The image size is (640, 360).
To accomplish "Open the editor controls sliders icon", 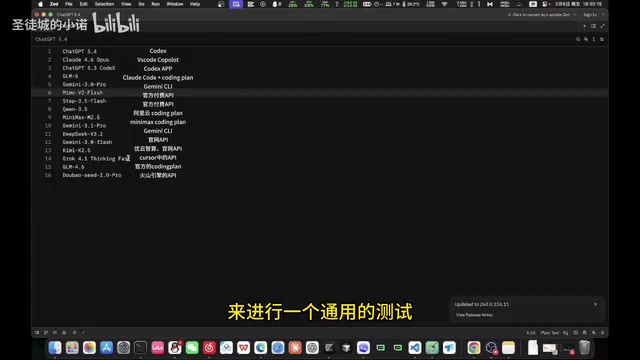I will 602,39.
